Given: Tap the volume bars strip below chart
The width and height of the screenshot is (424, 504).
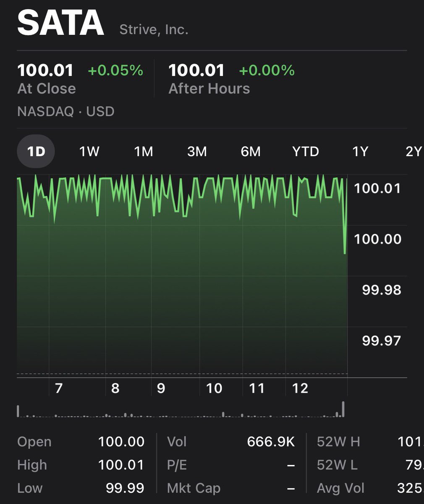Looking at the screenshot, I should [181, 409].
